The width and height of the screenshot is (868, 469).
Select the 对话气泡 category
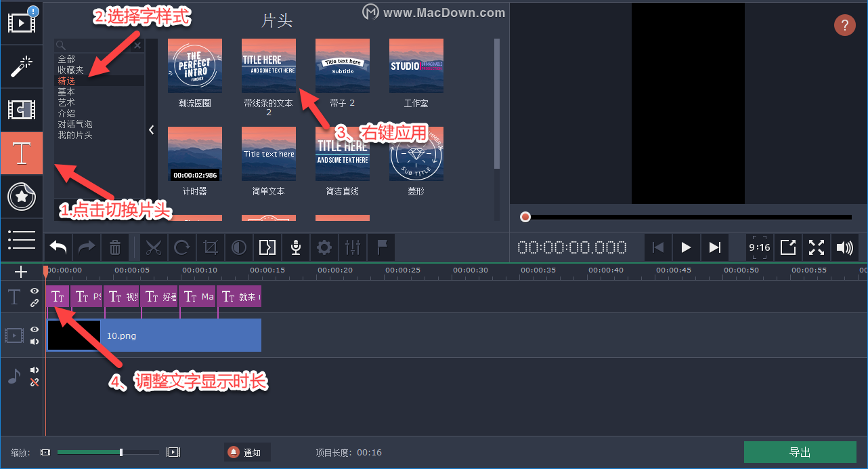click(74, 124)
